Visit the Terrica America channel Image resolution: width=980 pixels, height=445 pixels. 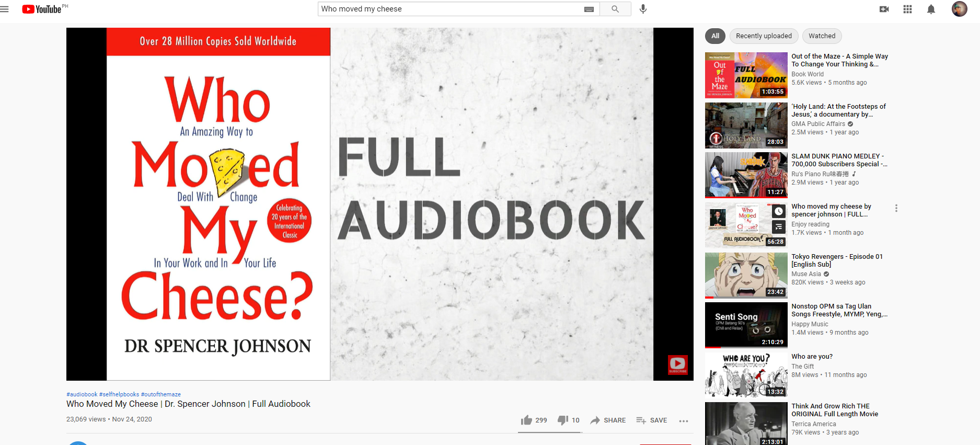tap(813, 424)
